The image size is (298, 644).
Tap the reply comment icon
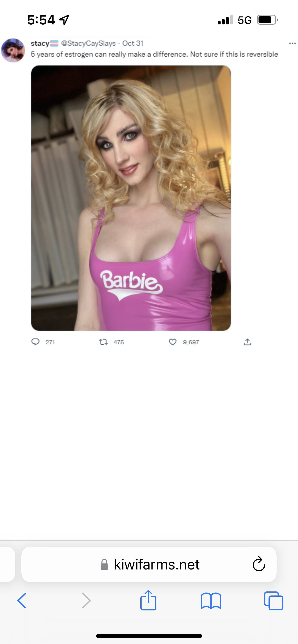(35, 342)
